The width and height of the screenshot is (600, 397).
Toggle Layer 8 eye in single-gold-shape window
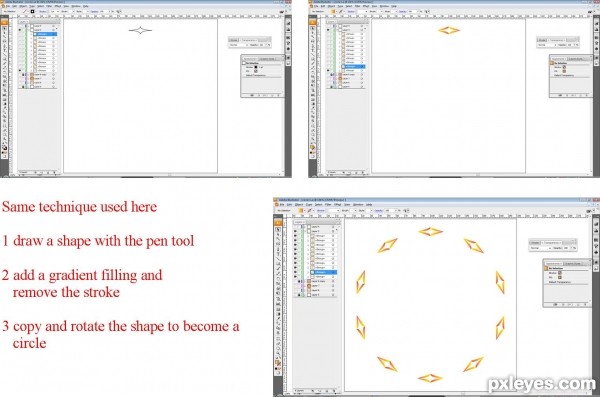coord(328,30)
